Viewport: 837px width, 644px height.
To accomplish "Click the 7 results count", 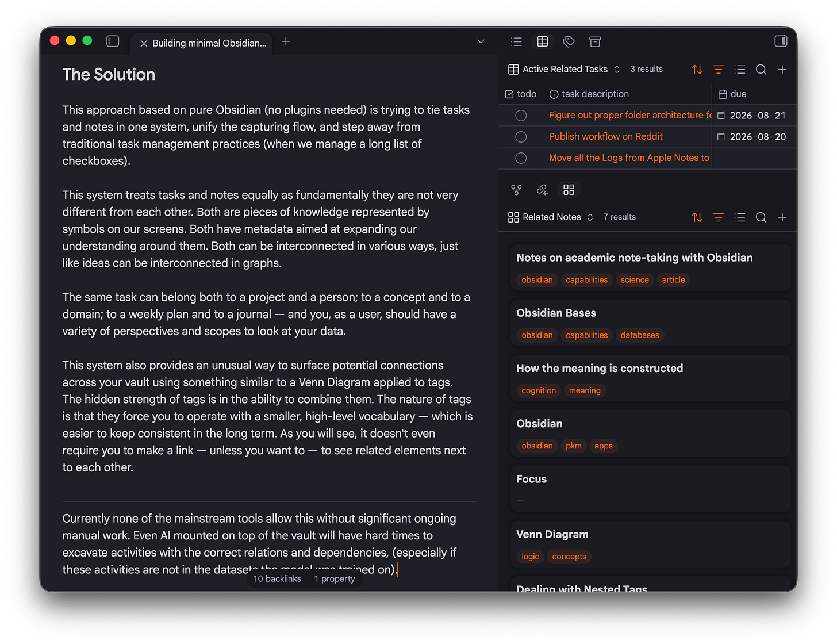I will pos(619,217).
